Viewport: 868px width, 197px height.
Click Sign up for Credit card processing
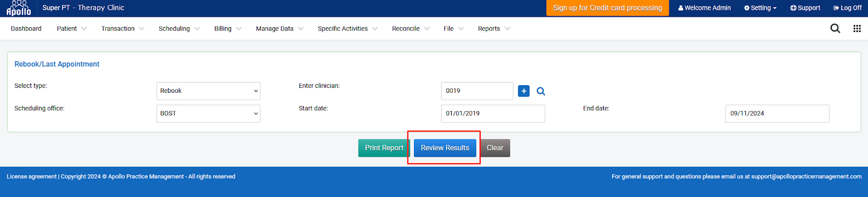point(608,8)
